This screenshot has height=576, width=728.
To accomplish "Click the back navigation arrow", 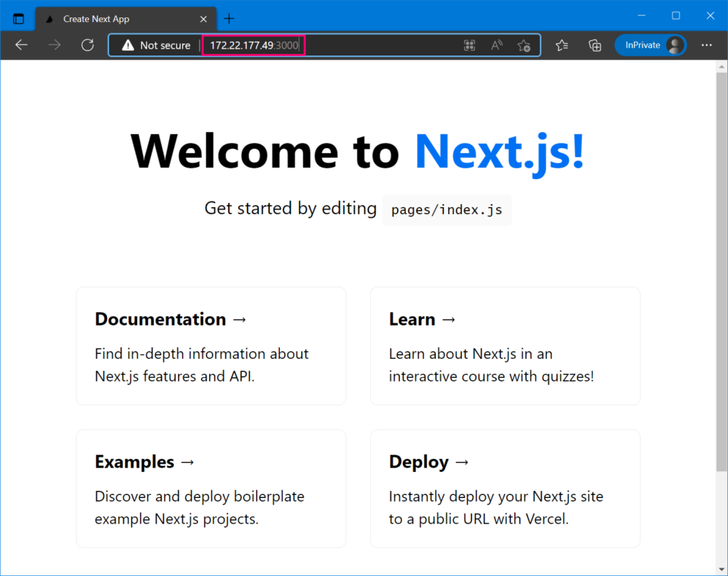I will pyautogui.click(x=21, y=45).
